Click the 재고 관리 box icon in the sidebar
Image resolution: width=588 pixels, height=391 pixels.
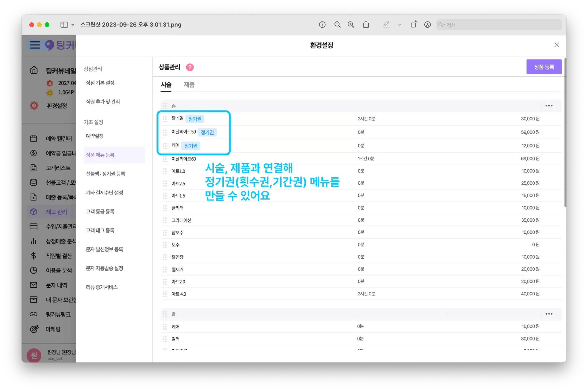(x=34, y=212)
